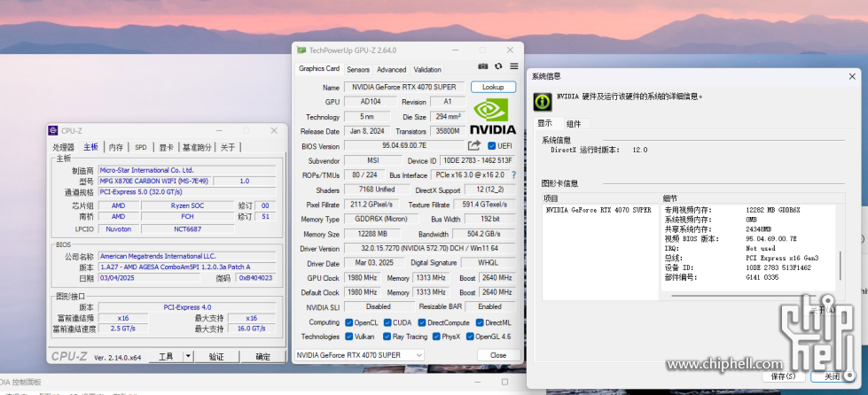This screenshot has height=395, width=868.
Task: Switch to the Sensors tab
Action: pyautogui.click(x=358, y=70)
